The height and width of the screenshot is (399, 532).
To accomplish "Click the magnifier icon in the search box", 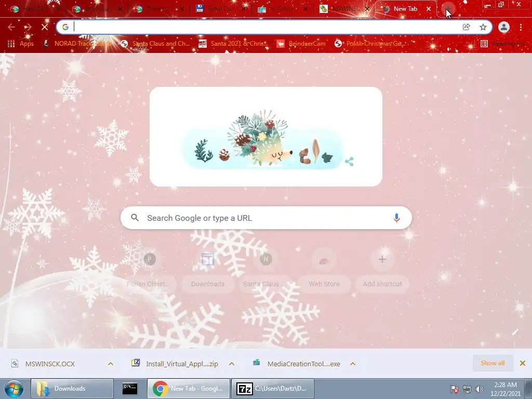I will [135, 218].
